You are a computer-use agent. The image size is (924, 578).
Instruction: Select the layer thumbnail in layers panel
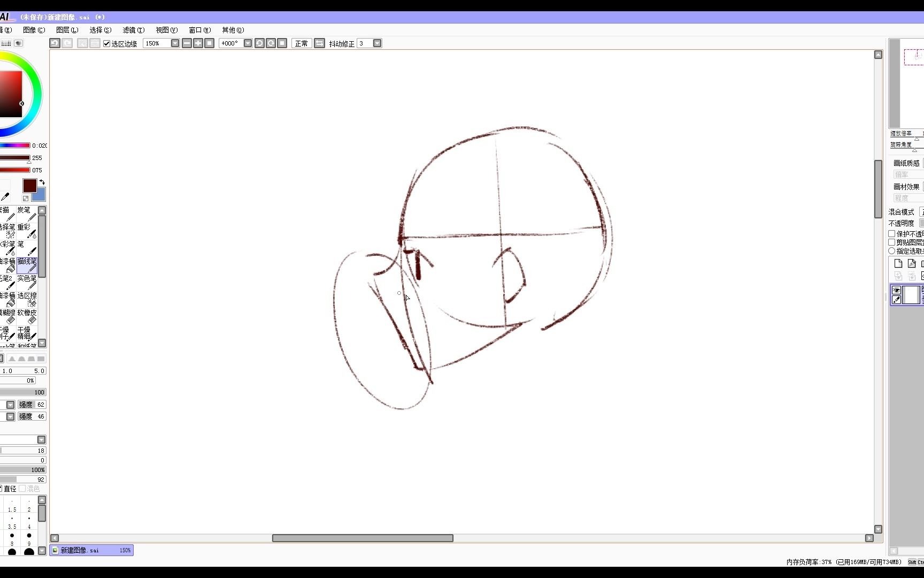click(911, 295)
